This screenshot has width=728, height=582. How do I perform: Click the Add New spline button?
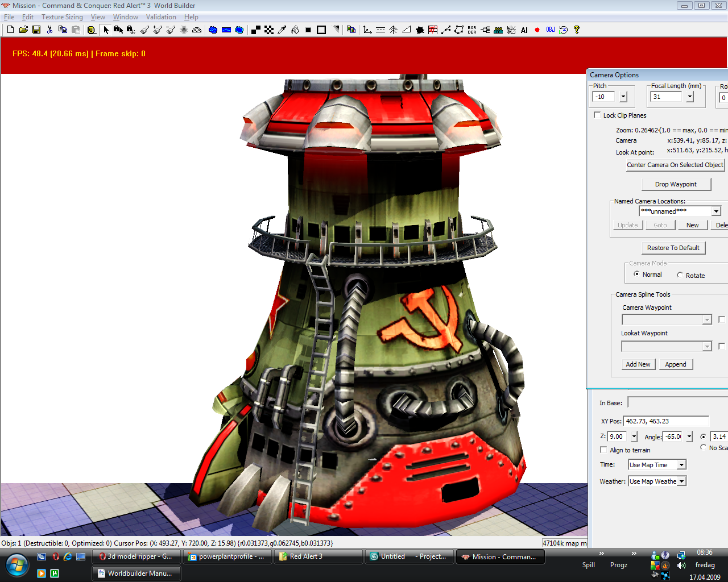point(638,364)
